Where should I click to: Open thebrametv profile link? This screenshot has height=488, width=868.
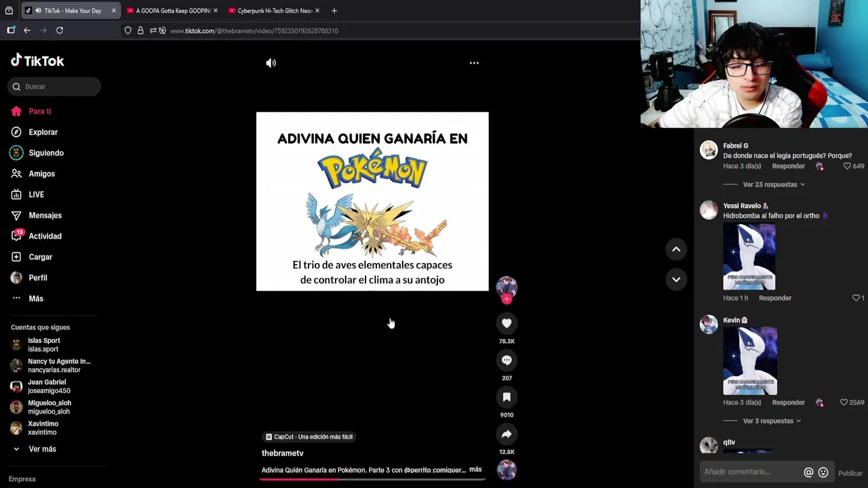pyautogui.click(x=283, y=453)
